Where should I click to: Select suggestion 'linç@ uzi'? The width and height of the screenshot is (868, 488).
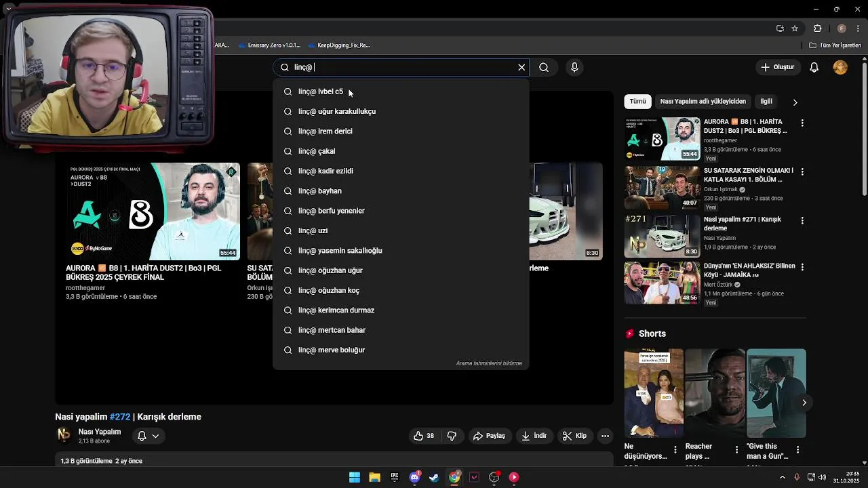click(x=401, y=230)
